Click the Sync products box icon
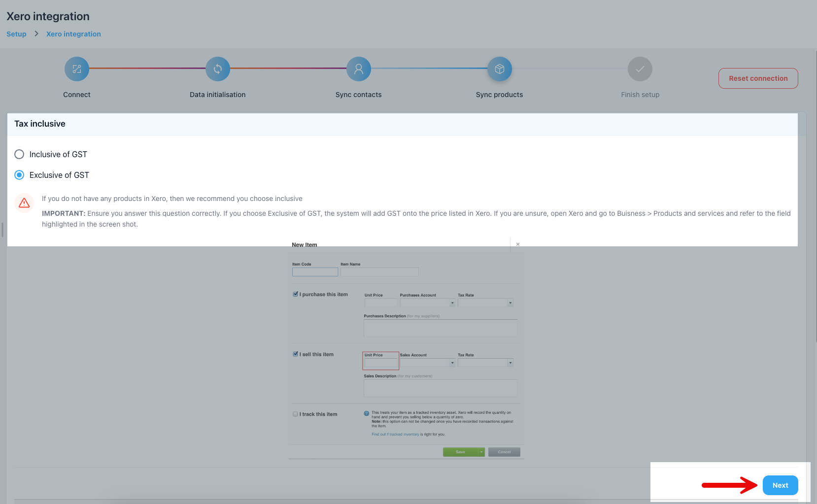Screen dimensions: 817x504 coord(500,69)
